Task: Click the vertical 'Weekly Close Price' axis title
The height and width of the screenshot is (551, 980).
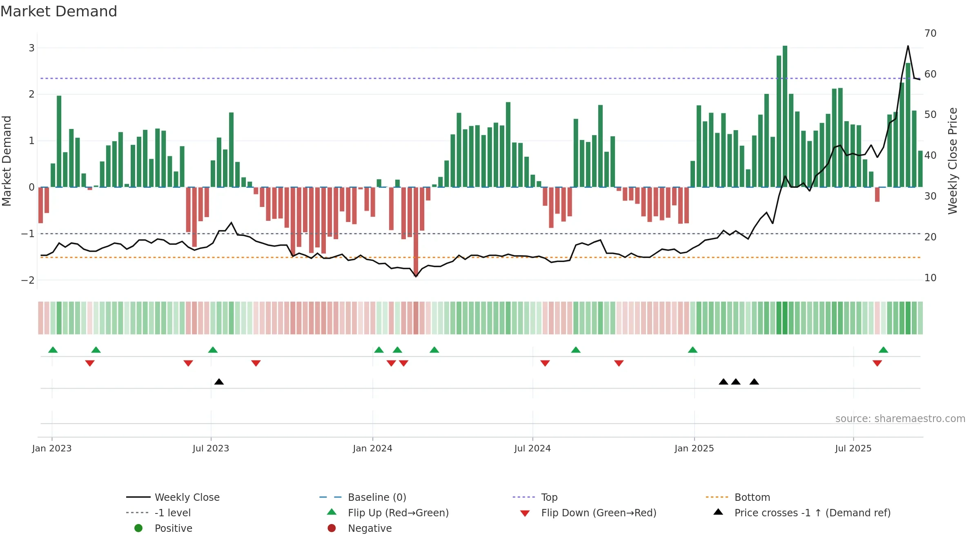Action: [953, 161]
